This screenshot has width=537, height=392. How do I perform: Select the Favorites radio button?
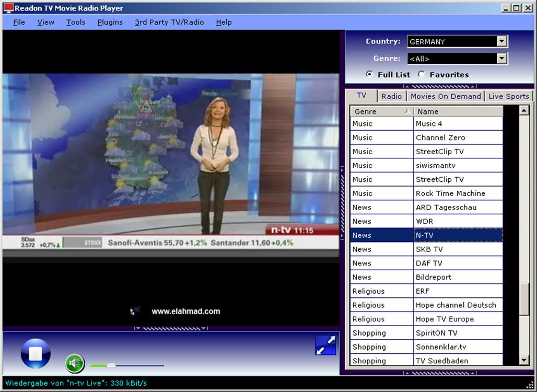point(421,74)
